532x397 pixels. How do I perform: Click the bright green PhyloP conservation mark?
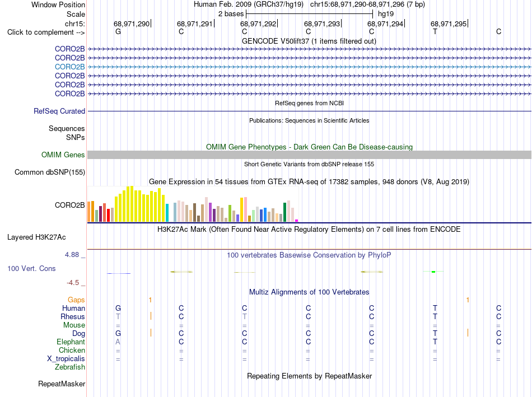point(433,272)
